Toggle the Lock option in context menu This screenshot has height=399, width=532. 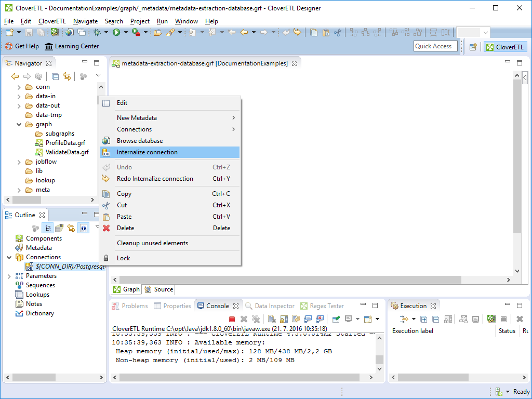pyautogui.click(x=123, y=258)
